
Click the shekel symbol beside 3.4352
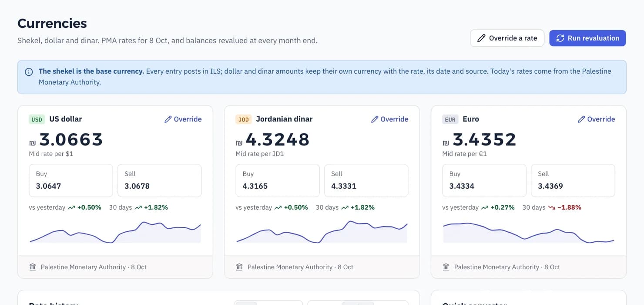pos(446,143)
